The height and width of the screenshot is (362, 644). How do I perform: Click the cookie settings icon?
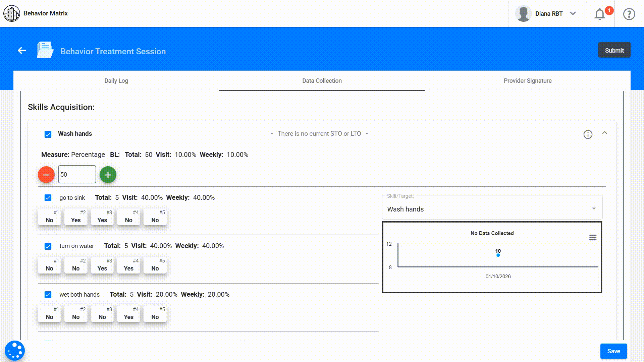15,351
